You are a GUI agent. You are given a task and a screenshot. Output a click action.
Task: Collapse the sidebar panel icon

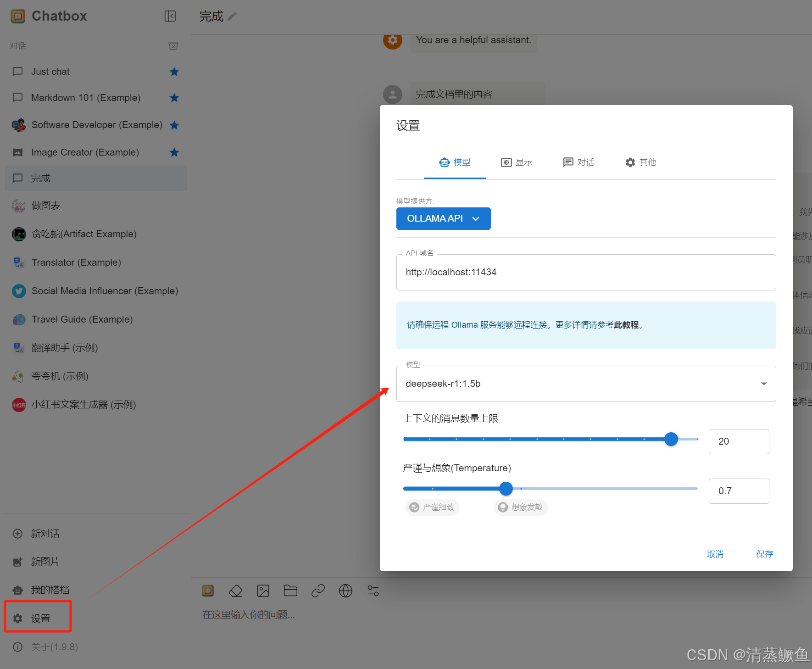pyautogui.click(x=170, y=17)
